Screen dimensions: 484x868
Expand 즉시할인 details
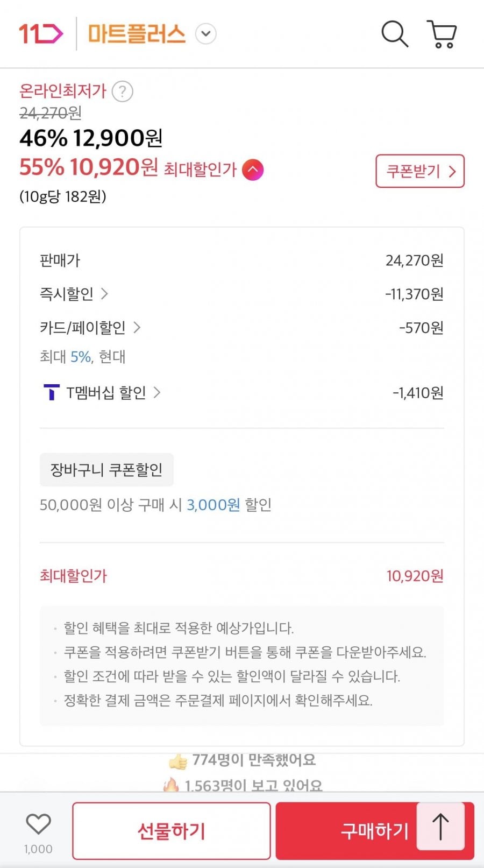pyautogui.click(x=104, y=294)
